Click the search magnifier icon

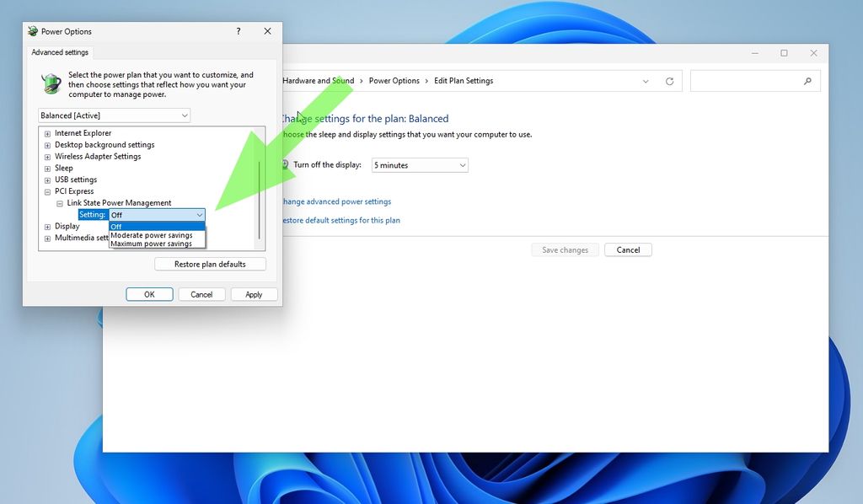pos(808,80)
